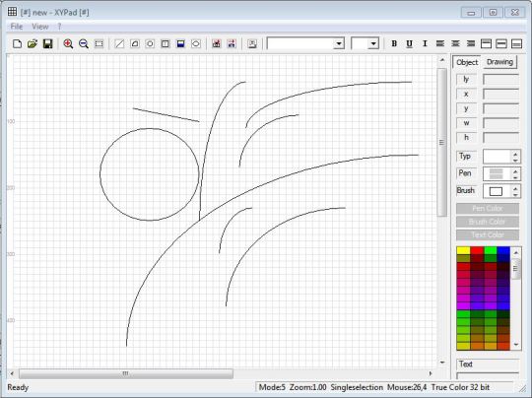This screenshot has width=532, height=398.
Task: Click the x value input field
Action: (500, 95)
